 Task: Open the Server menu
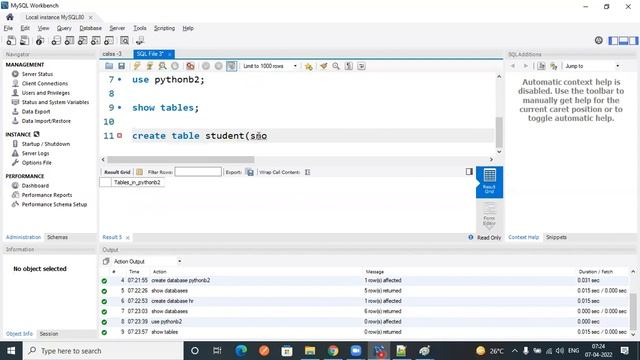pos(117,28)
